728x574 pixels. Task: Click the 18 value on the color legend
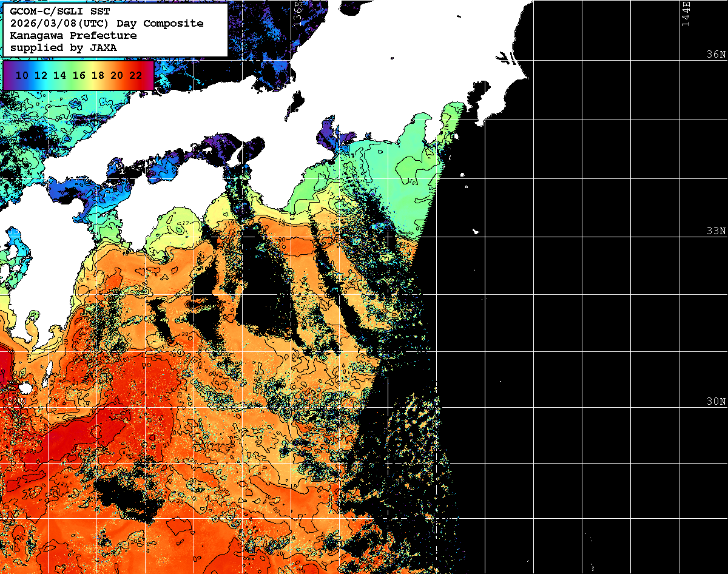(98, 75)
